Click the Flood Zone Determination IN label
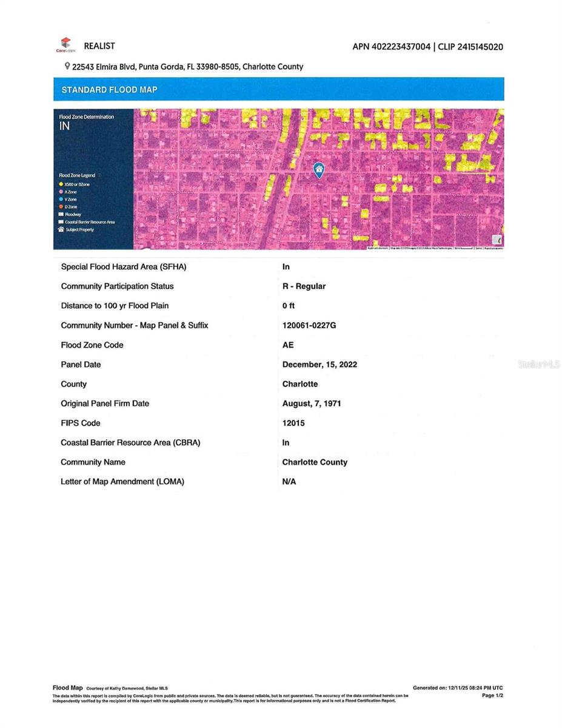The height and width of the screenshot is (728, 562). pyautogui.click(x=65, y=126)
